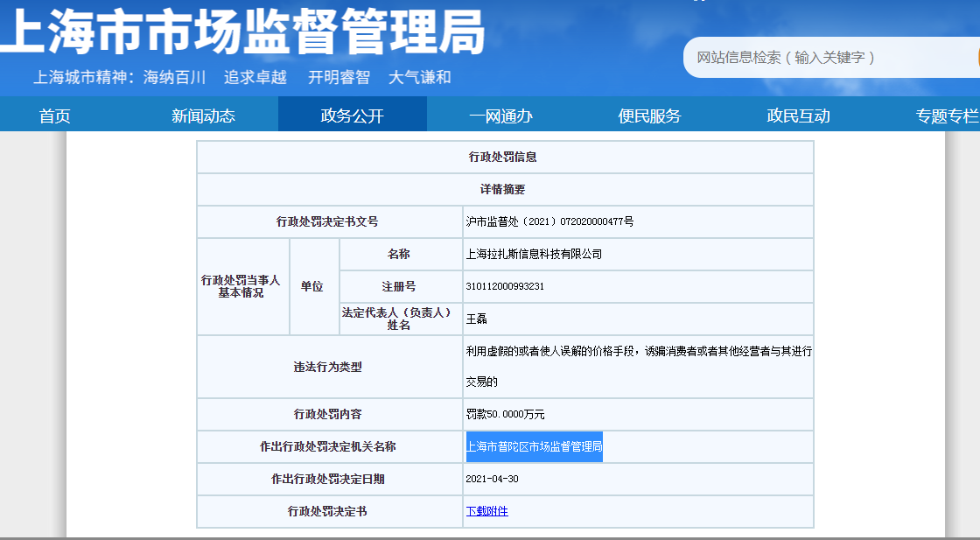This screenshot has width=980, height=540.
Task: Click company name 上海拉扎斯信息科技有限公司
Action: tap(534, 254)
